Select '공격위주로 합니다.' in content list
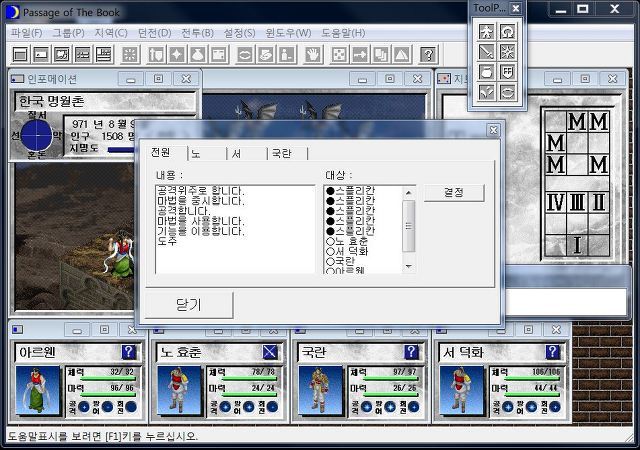 tap(201, 191)
